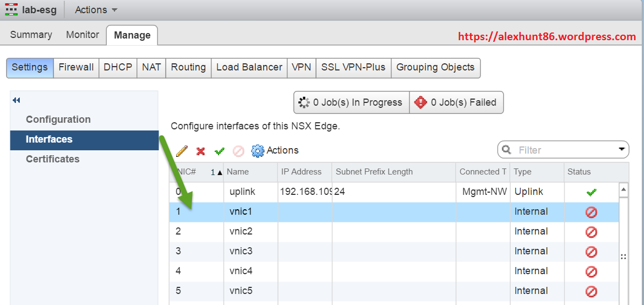Screen dimensions: 644x305
Task: Collapse the left navigation panel arrows
Action: pos(17,100)
